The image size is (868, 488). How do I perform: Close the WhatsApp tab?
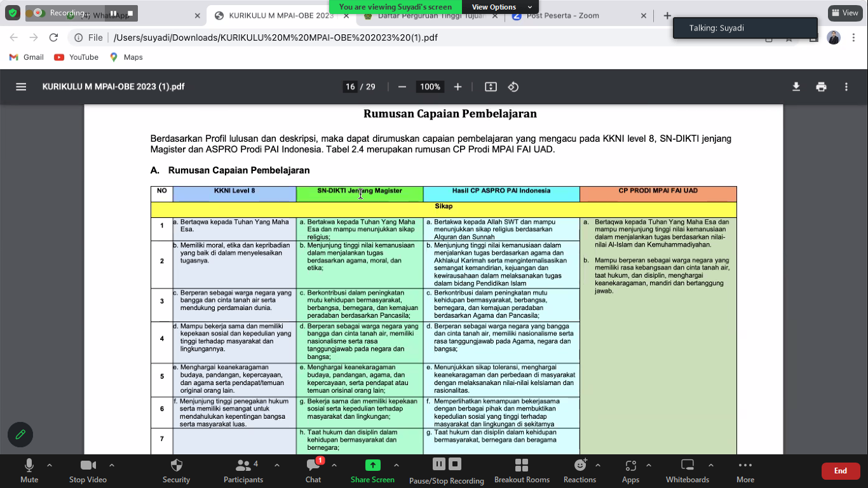[x=197, y=16]
